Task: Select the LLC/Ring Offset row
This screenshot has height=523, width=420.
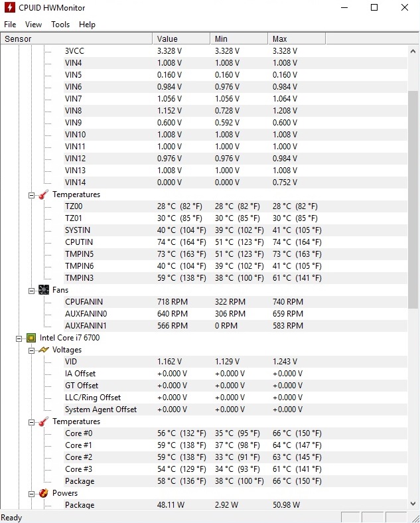Action: [x=236, y=398]
